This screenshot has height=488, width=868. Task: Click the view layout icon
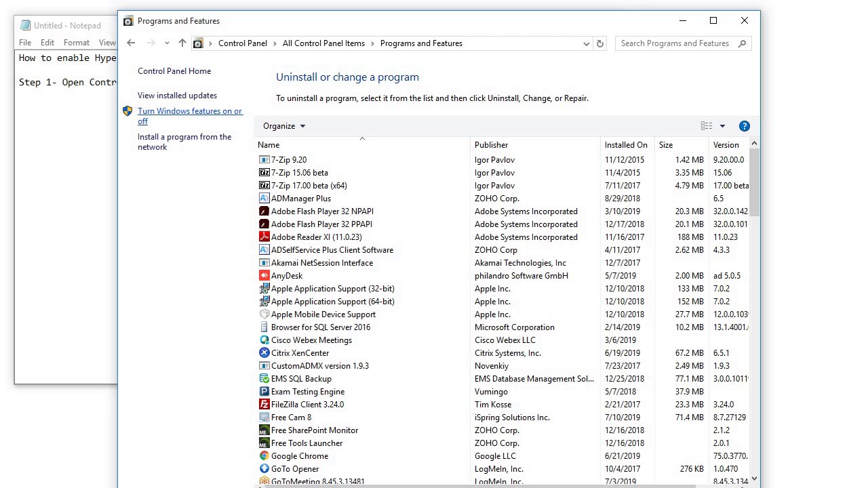(707, 126)
